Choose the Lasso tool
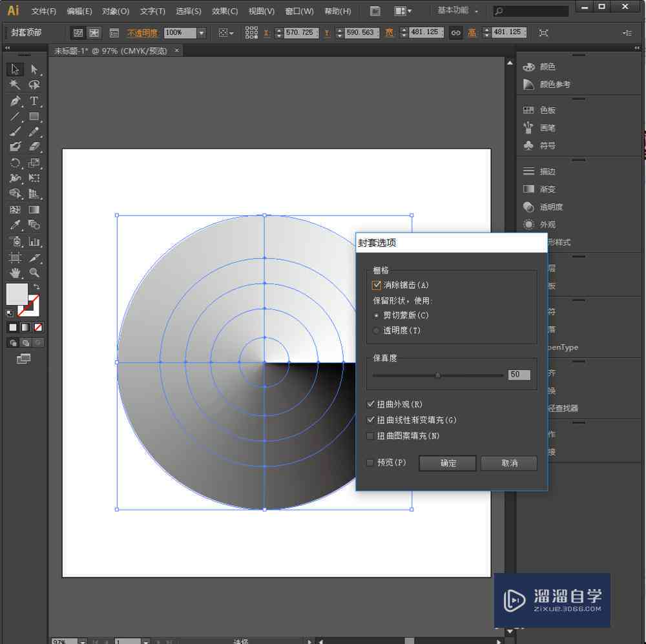 pos(34,85)
